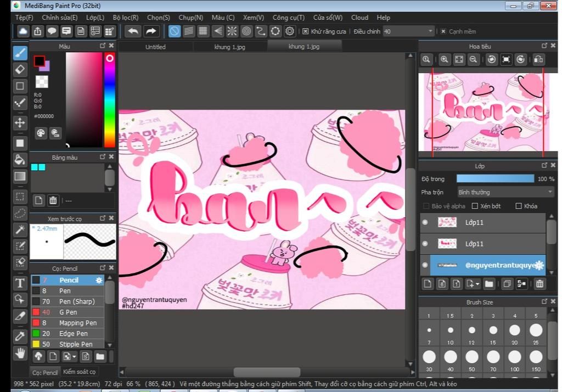Open the Pha trộn blend mode dropdown

(505, 192)
